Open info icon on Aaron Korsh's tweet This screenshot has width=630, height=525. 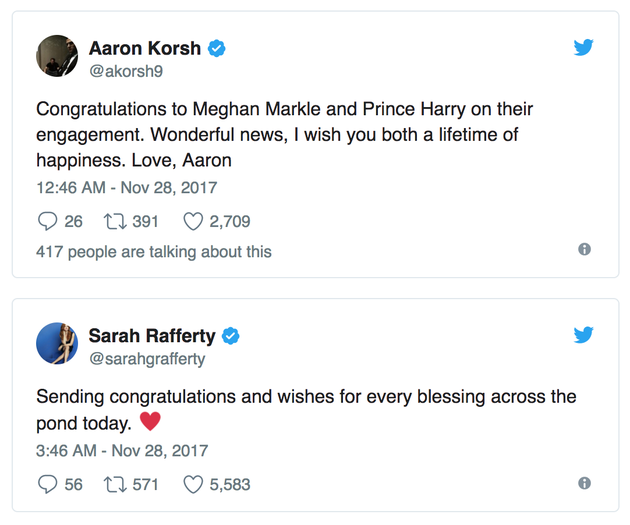point(584,250)
